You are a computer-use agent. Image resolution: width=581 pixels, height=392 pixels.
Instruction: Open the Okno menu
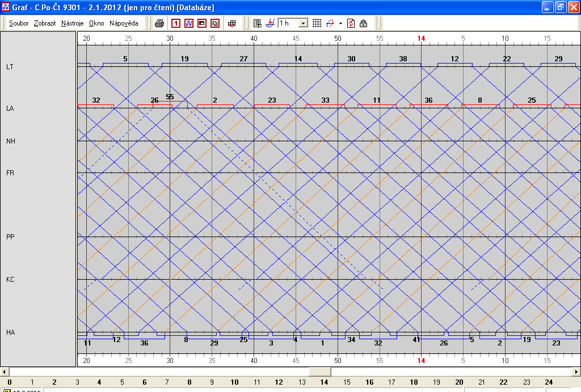coord(96,23)
